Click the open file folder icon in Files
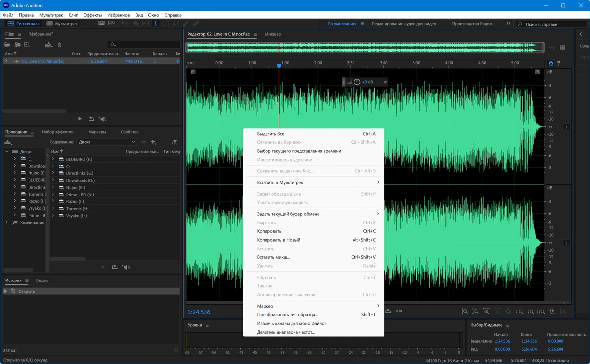This screenshot has height=364, width=590. tap(7, 45)
